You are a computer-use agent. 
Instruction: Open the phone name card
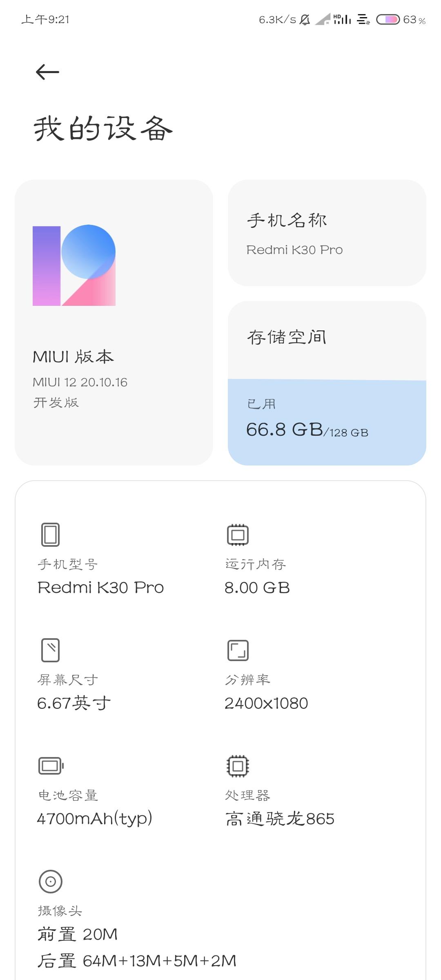click(x=327, y=233)
